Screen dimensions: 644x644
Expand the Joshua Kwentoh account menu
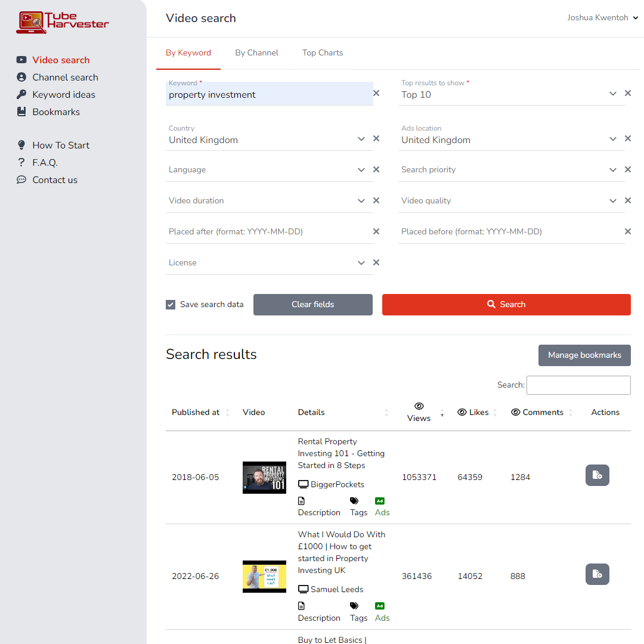click(x=602, y=18)
